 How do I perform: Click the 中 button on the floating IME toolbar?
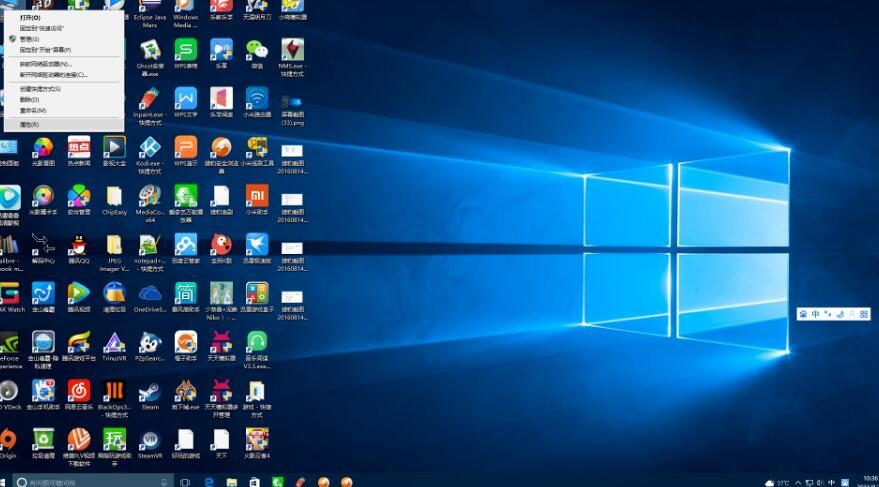pyautogui.click(x=816, y=314)
